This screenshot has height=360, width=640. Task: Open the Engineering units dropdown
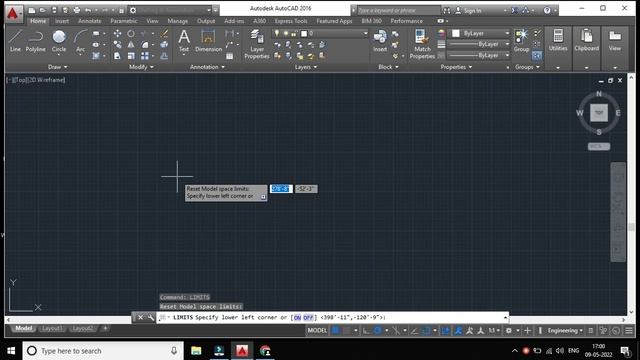pos(565,330)
